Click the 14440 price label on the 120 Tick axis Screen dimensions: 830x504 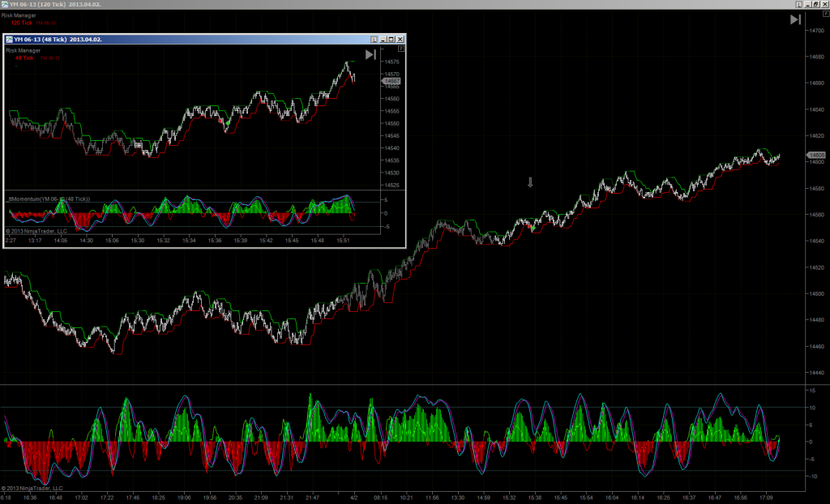pyautogui.click(x=817, y=373)
